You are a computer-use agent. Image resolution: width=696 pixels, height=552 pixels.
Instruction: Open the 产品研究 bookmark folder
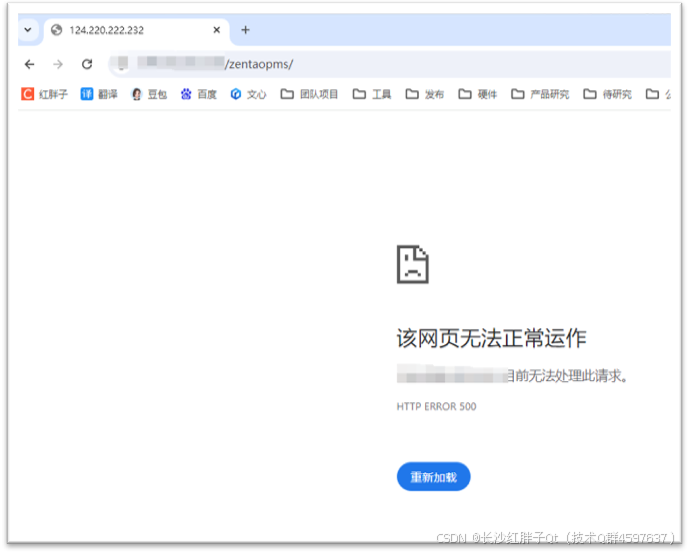tap(540, 95)
